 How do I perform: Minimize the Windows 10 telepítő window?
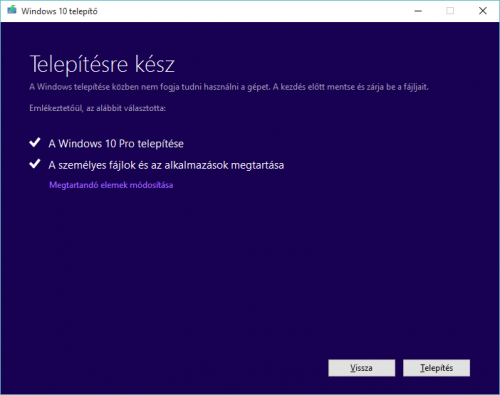(418, 11)
